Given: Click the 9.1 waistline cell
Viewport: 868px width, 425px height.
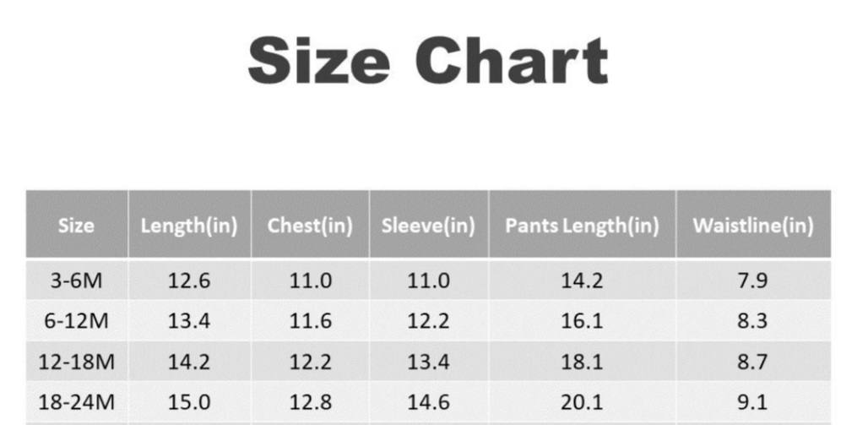Looking at the screenshot, I should pos(753,401).
